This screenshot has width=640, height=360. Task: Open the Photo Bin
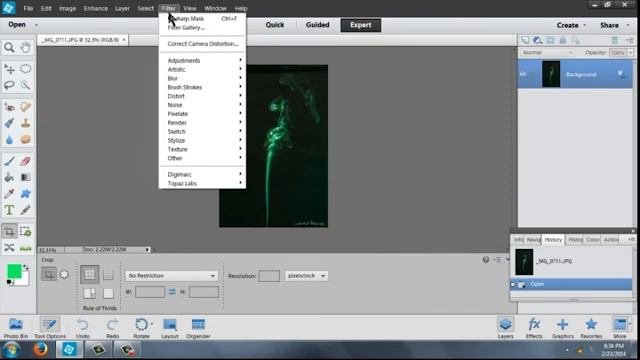click(16, 328)
